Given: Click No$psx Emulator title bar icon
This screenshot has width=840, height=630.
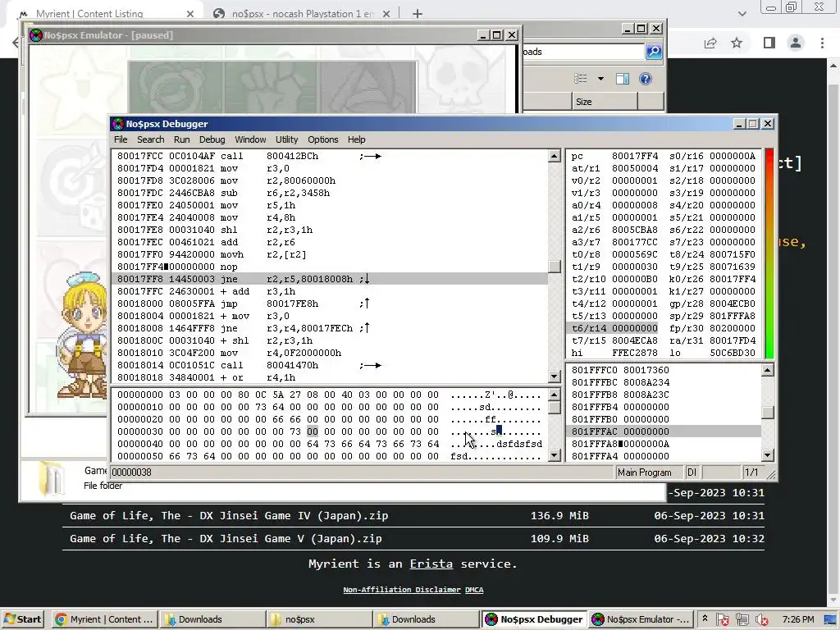Looking at the screenshot, I should click(x=36, y=35).
